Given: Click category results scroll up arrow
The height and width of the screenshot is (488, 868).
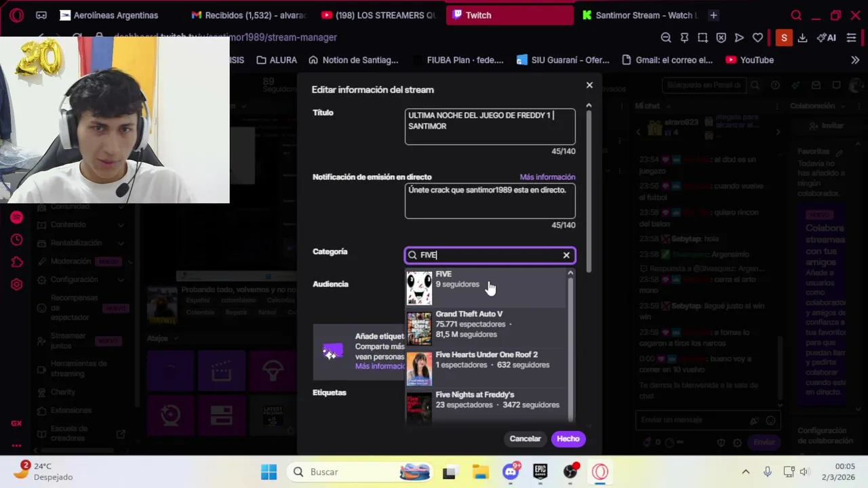Looking at the screenshot, I should [570, 273].
